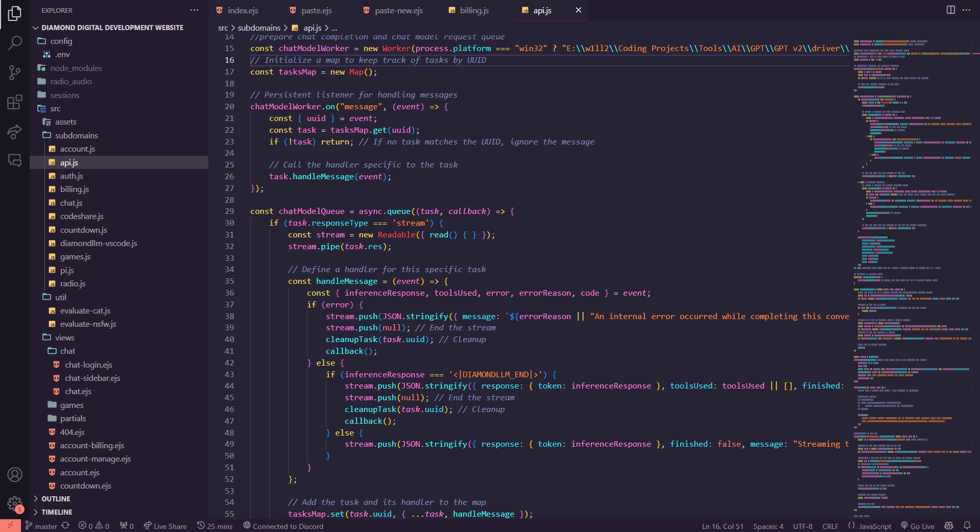Open editor more actions ellipsis

click(966, 10)
